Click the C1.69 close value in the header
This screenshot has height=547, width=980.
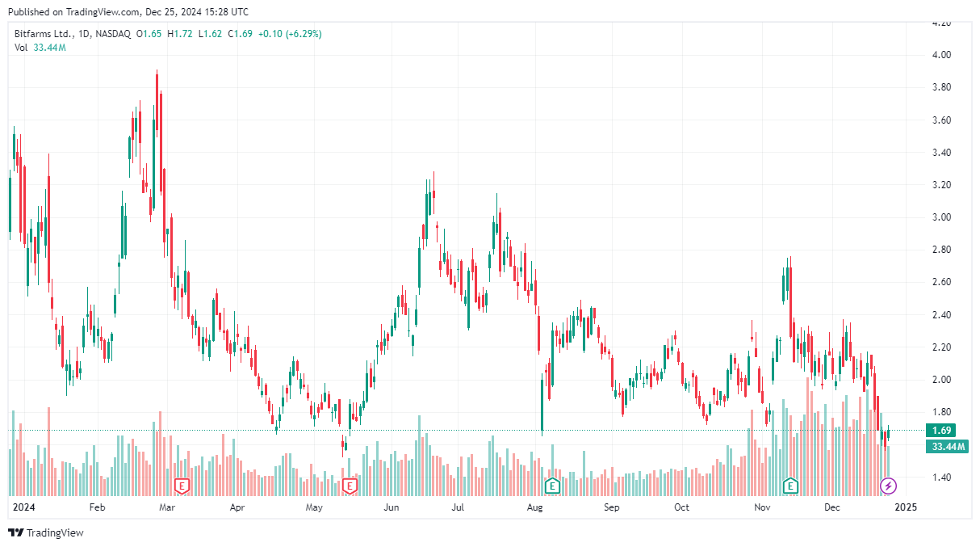click(x=241, y=34)
